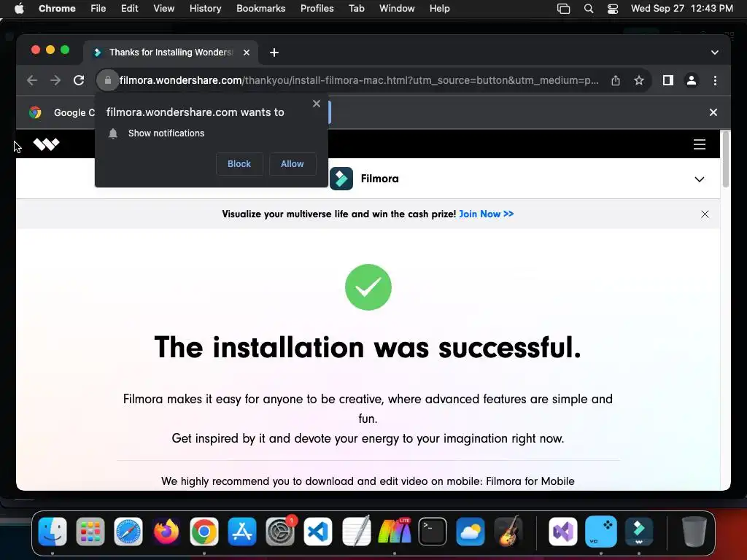This screenshot has width=747, height=560.
Task: Follow the Join Now >> link
Action: 487,214
